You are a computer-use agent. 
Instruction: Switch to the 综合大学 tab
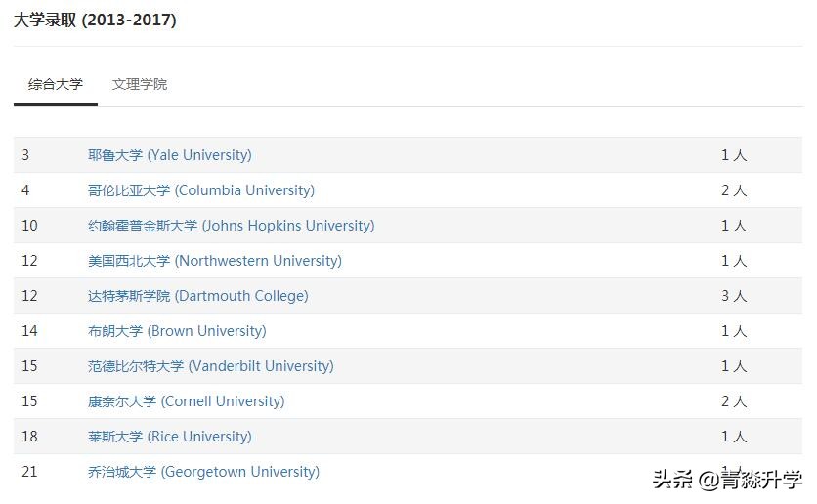click(x=56, y=85)
